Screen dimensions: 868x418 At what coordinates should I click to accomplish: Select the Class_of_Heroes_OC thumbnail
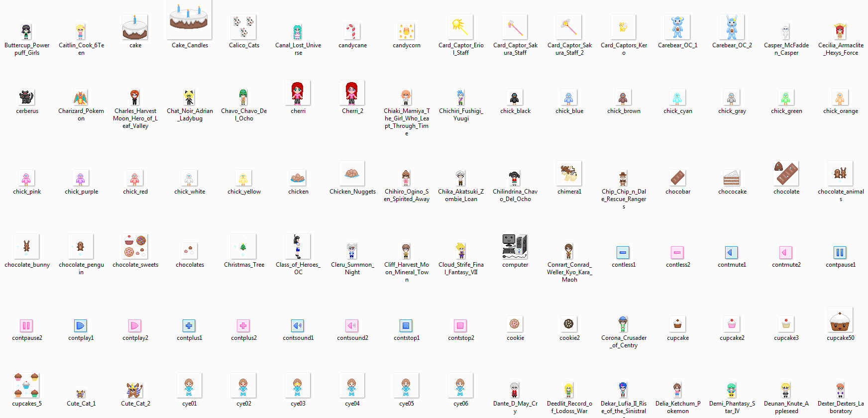[298, 247]
